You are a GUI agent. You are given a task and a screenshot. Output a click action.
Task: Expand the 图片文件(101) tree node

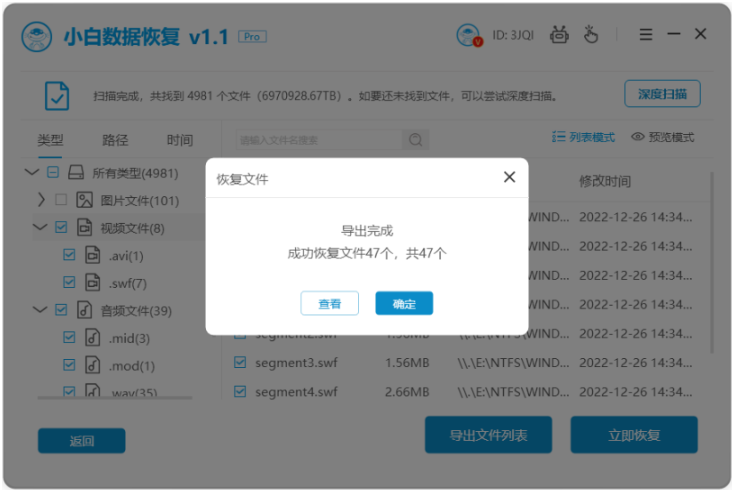[x=41, y=200]
